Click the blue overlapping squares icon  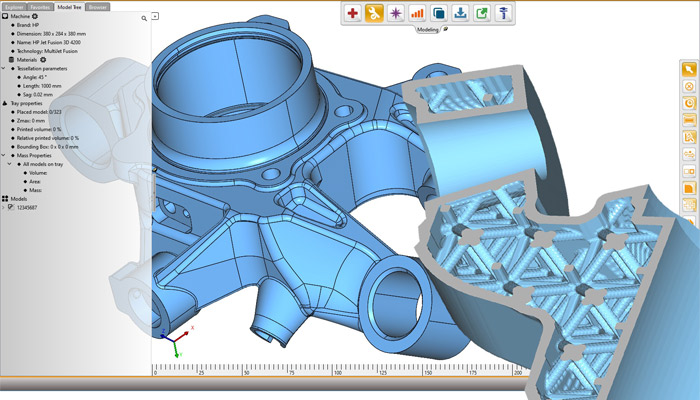(x=439, y=13)
